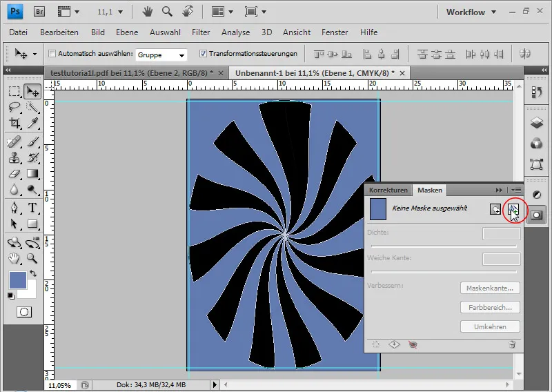Select the Zoom tool in toolbox
Image resolution: width=552 pixels, height=392 pixels.
[32, 259]
